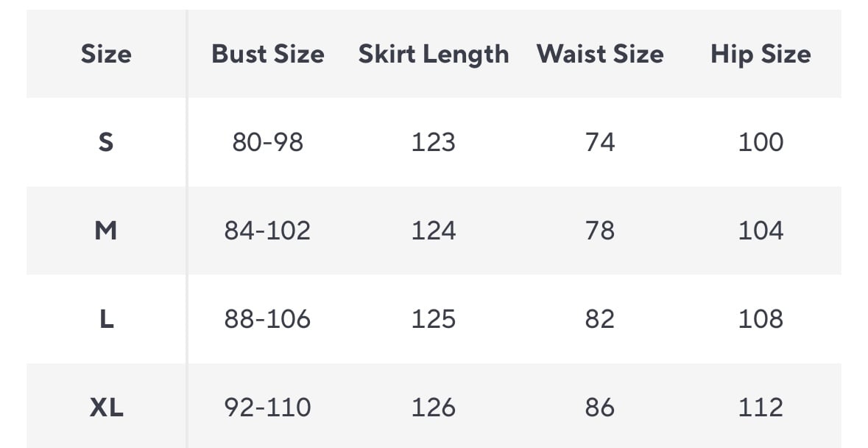
Task: Click waist size value 74
Action: [600, 142]
